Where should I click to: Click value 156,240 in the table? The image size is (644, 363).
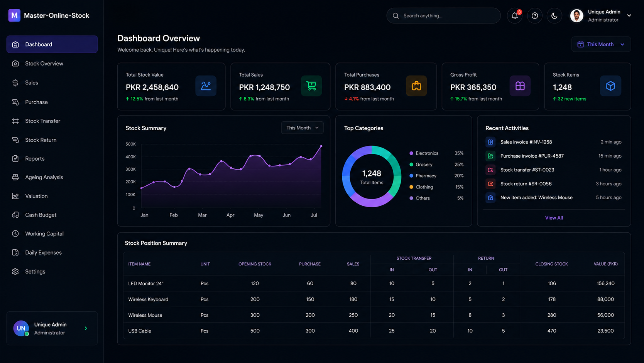coord(605,283)
